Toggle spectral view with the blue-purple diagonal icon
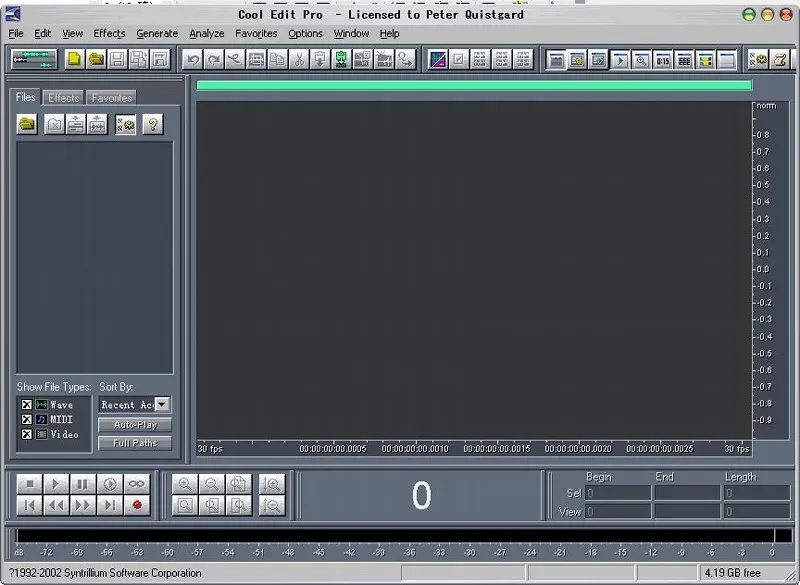Image resolution: width=800 pixels, height=585 pixels. [438, 60]
